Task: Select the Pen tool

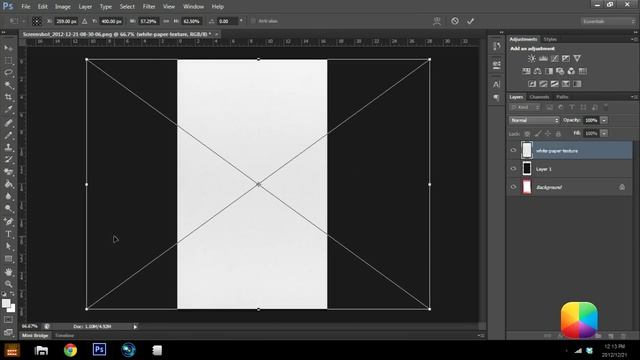Action: 8,222
